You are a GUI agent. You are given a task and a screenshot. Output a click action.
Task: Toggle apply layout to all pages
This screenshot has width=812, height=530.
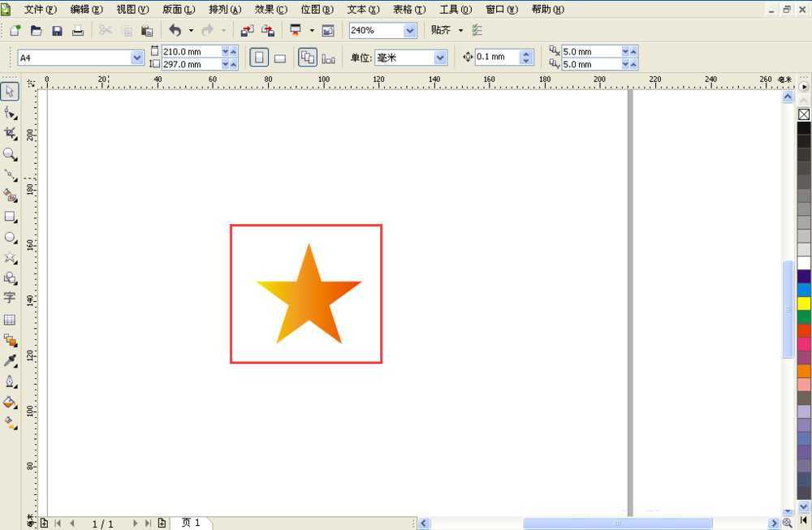(308, 58)
